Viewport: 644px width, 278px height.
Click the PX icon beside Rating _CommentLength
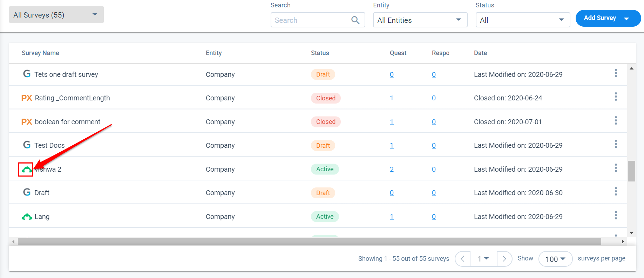(x=27, y=98)
